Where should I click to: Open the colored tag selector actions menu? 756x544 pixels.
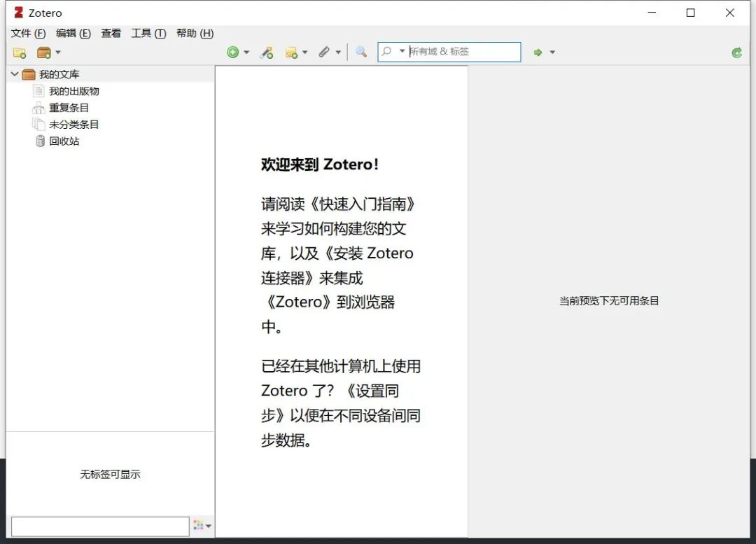pos(202,525)
